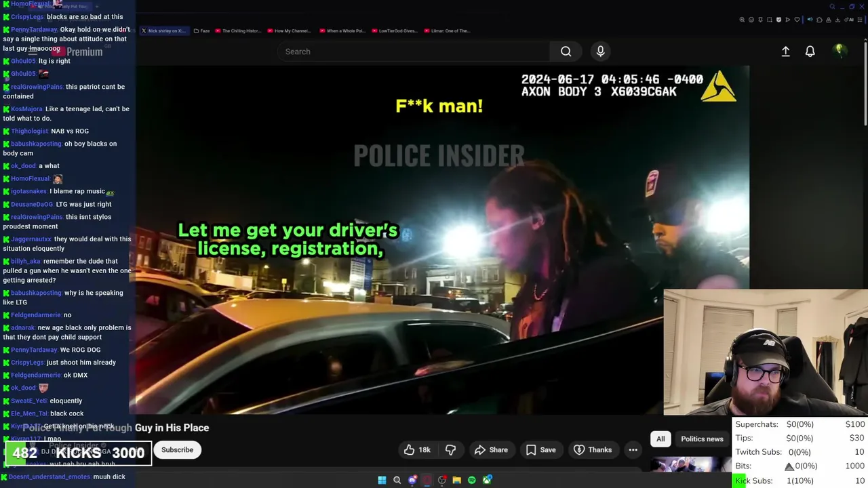Click the Opera GX taskbar icon
The height and width of the screenshot is (488, 868).
click(427, 480)
